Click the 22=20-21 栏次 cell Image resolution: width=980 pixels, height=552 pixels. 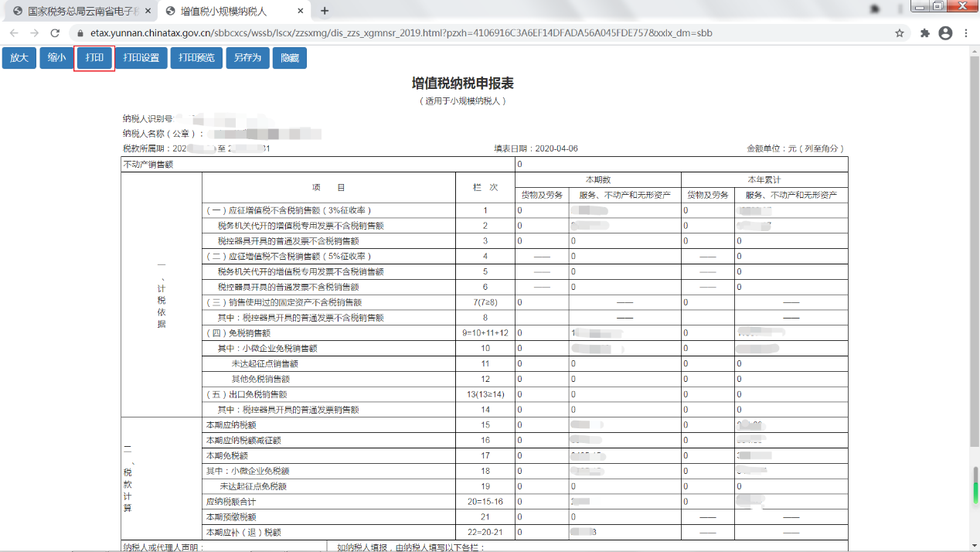tap(485, 533)
